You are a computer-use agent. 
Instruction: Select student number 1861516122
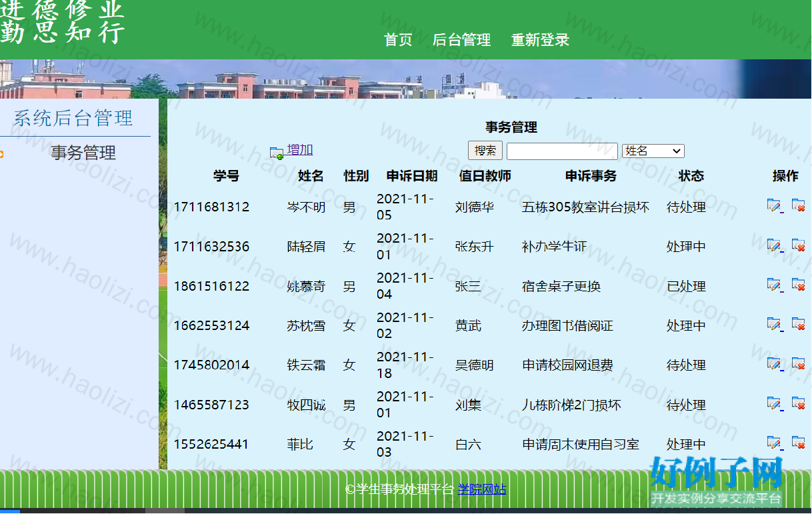(x=211, y=287)
